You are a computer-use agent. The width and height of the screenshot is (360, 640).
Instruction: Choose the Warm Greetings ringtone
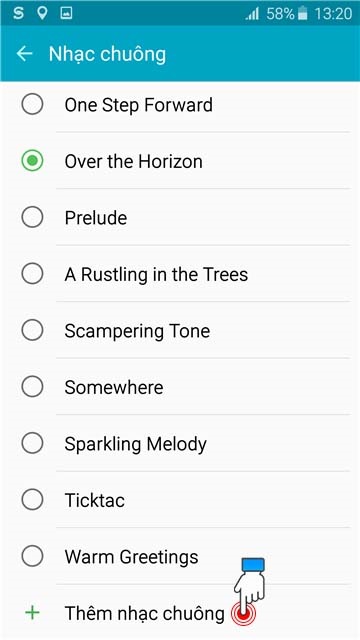pyautogui.click(x=180, y=556)
